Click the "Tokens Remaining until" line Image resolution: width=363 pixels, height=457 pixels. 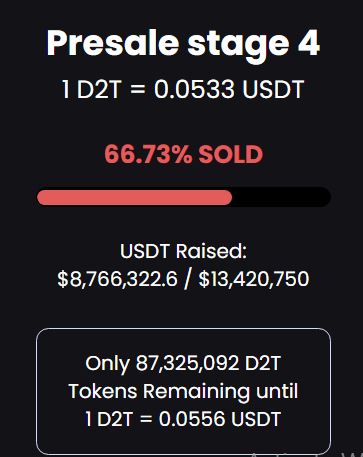coord(183,391)
